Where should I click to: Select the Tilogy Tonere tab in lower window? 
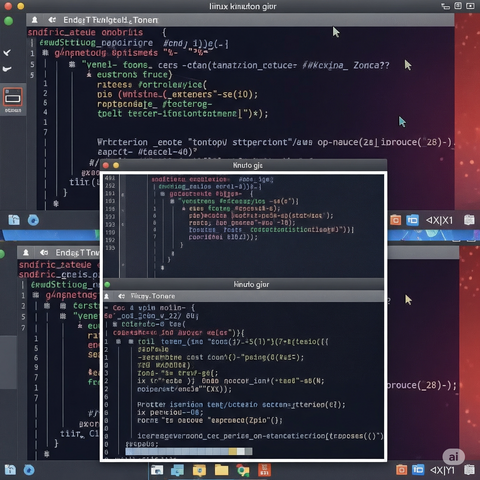(152, 296)
